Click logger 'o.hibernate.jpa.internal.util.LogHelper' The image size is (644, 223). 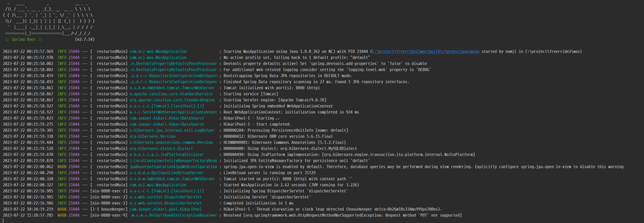coord(172,130)
